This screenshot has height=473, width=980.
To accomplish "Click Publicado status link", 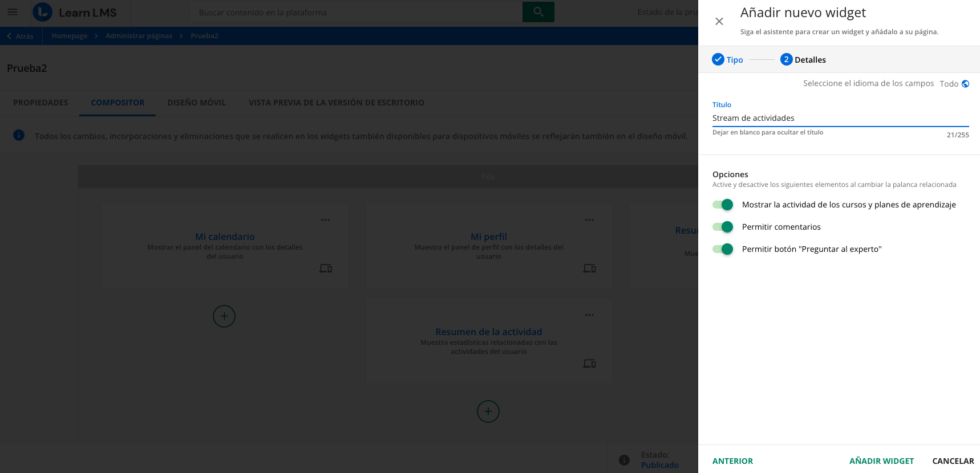I will pos(660,465).
